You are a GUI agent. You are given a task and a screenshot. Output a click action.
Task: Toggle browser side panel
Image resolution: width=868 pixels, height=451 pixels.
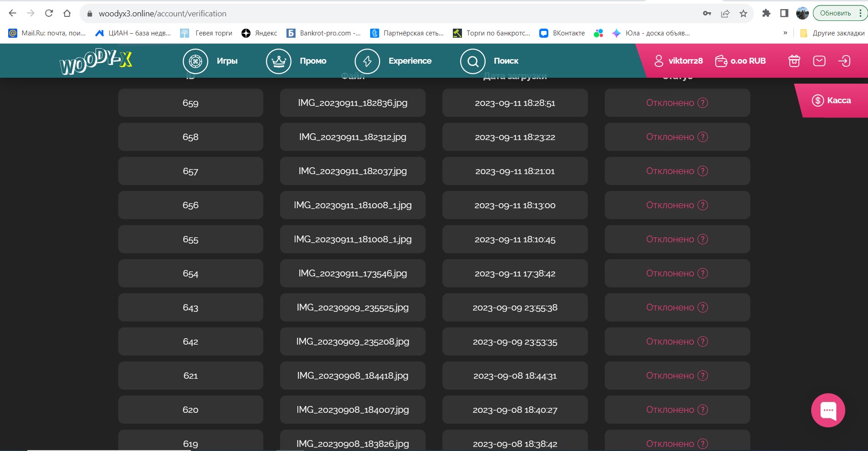[x=784, y=13]
